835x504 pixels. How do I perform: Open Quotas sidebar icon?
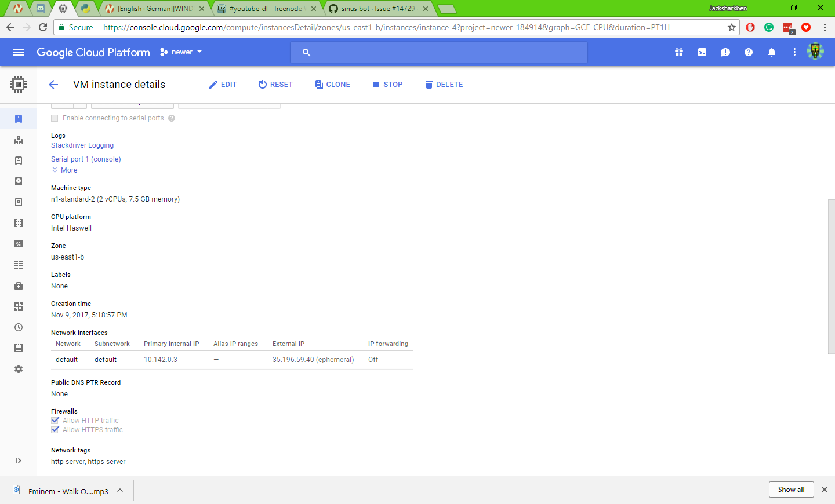(x=19, y=348)
